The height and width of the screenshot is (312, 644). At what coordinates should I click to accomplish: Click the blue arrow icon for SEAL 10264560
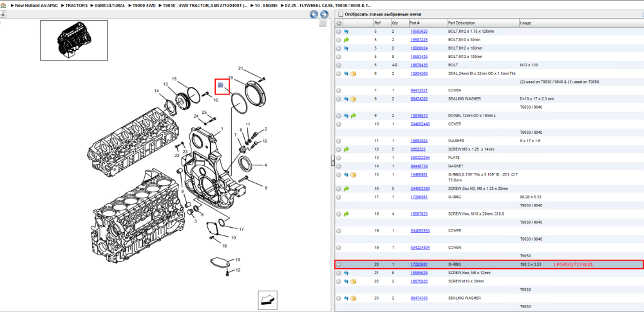click(x=346, y=74)
